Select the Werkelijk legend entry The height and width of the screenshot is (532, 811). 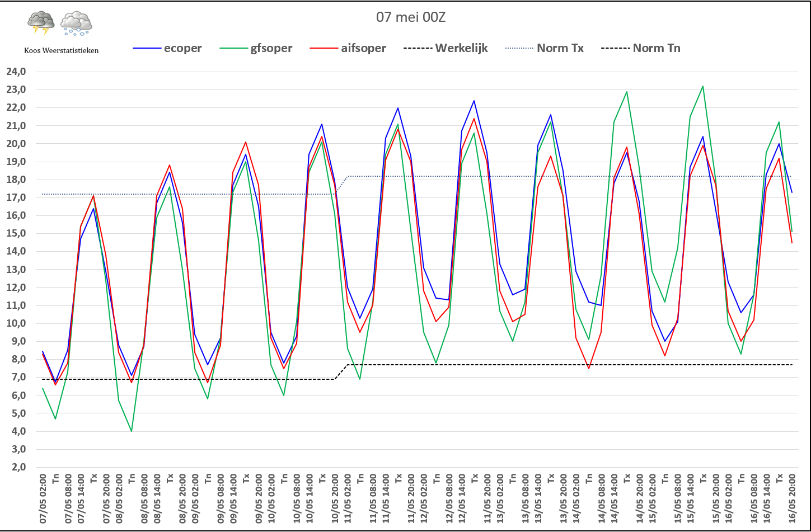tap(446, 48)
